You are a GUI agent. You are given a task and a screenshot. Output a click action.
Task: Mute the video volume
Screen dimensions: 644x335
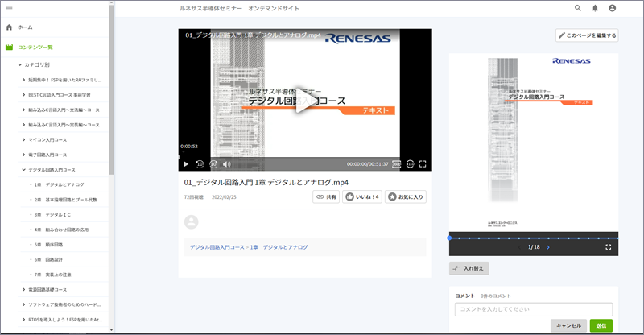226,164
